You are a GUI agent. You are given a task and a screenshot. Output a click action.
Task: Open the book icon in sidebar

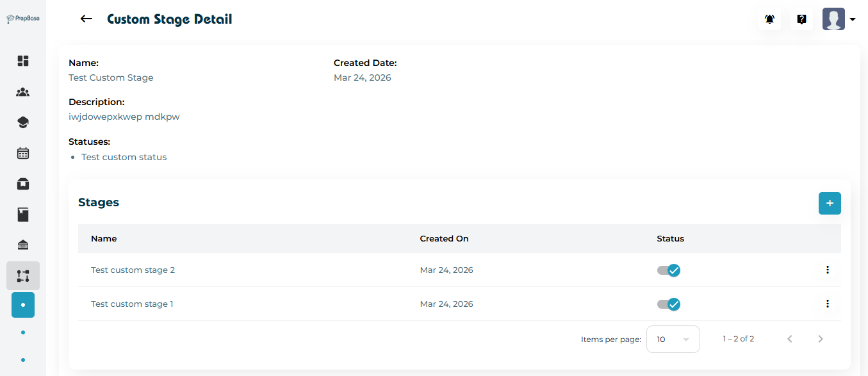[x=23, y=215]
